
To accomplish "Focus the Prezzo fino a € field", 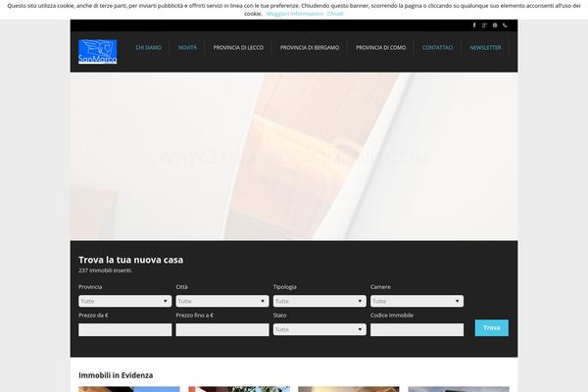I will point(222,329).
